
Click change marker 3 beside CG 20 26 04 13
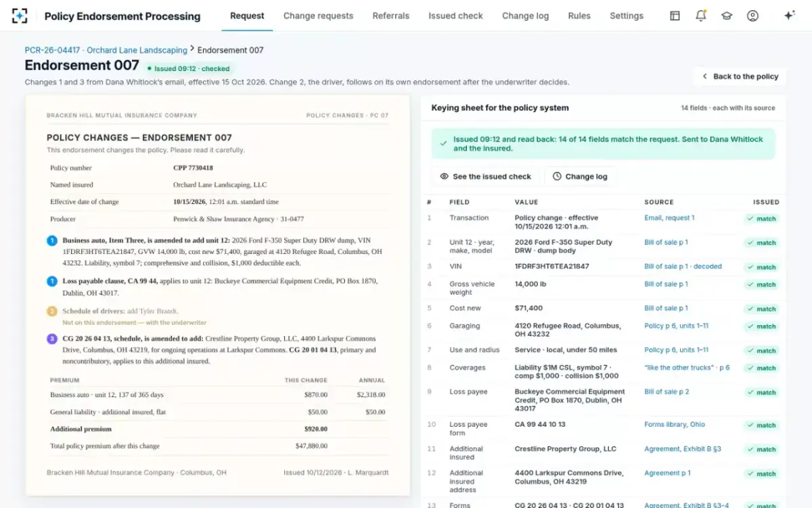52,339
